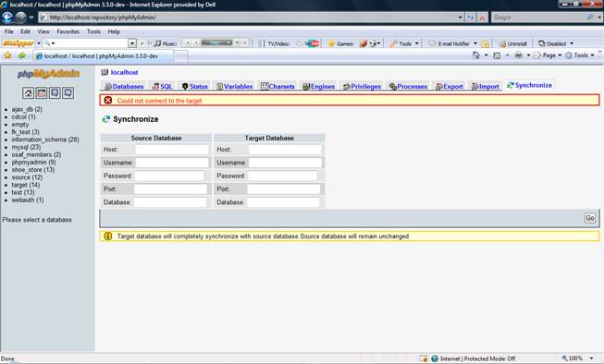Click the second sidebar icon next to home

coord(42,92)
